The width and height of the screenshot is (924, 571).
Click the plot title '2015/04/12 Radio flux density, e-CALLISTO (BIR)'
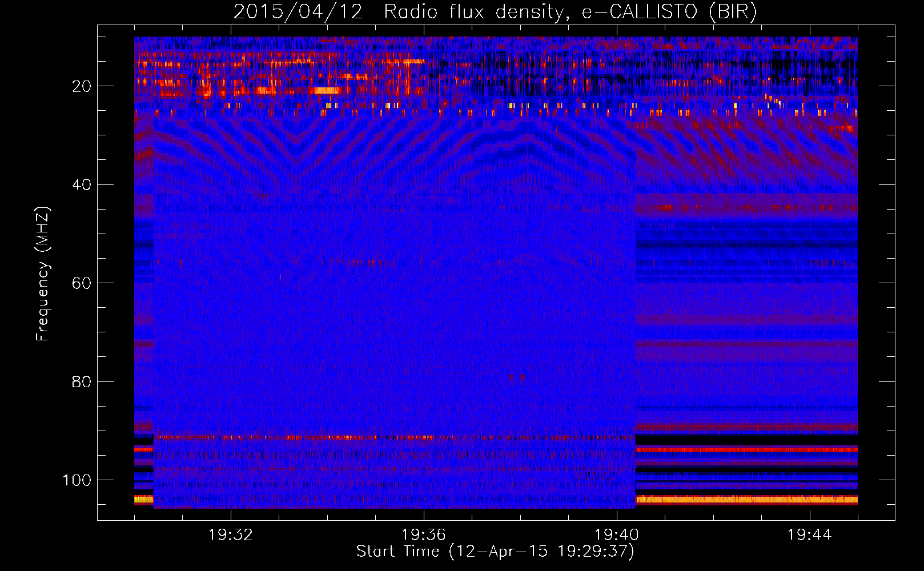(x=495, y=12)
